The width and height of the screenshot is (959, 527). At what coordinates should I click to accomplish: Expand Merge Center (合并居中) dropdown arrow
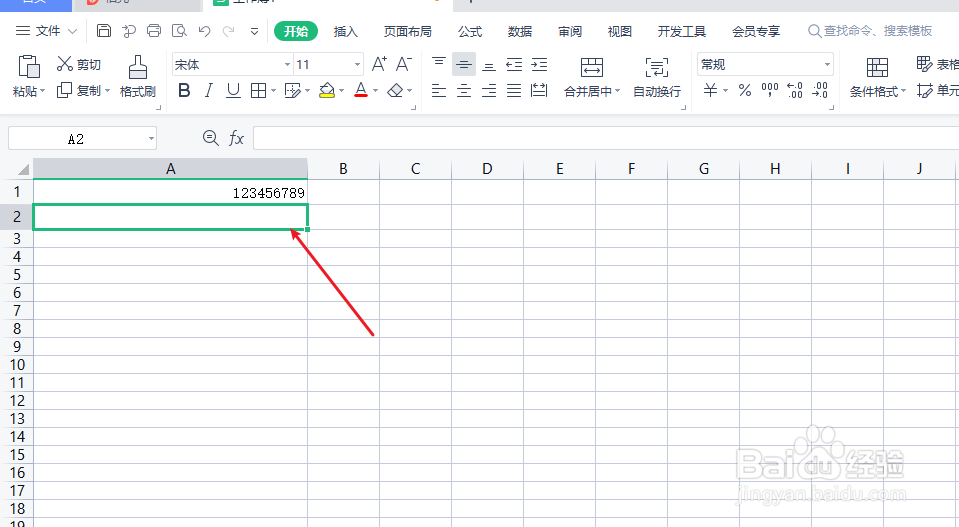coord(618,91)
